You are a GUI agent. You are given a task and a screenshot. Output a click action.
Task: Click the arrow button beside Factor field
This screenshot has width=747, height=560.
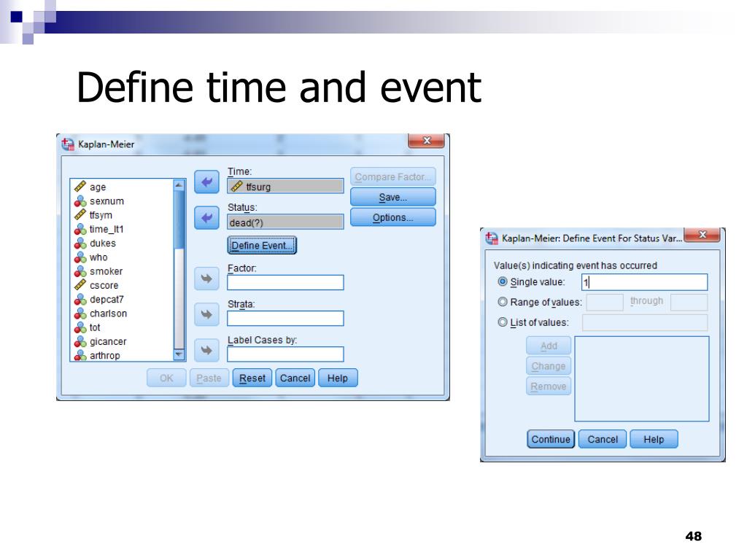tap(206, 279)
